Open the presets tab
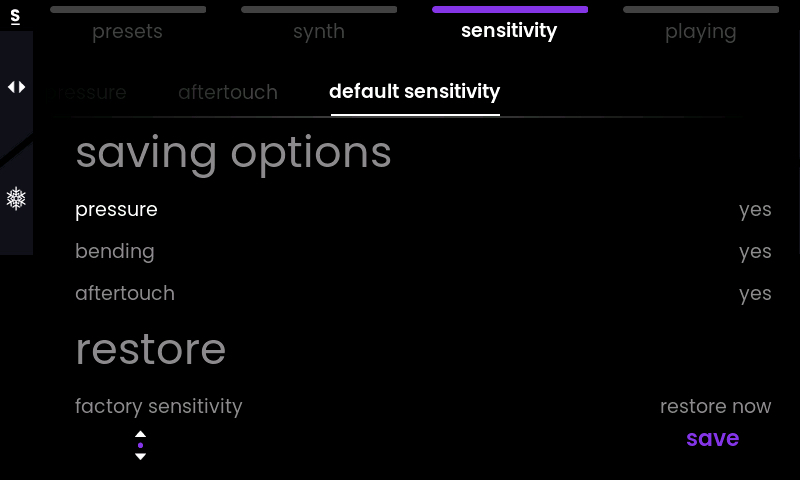 128,32
